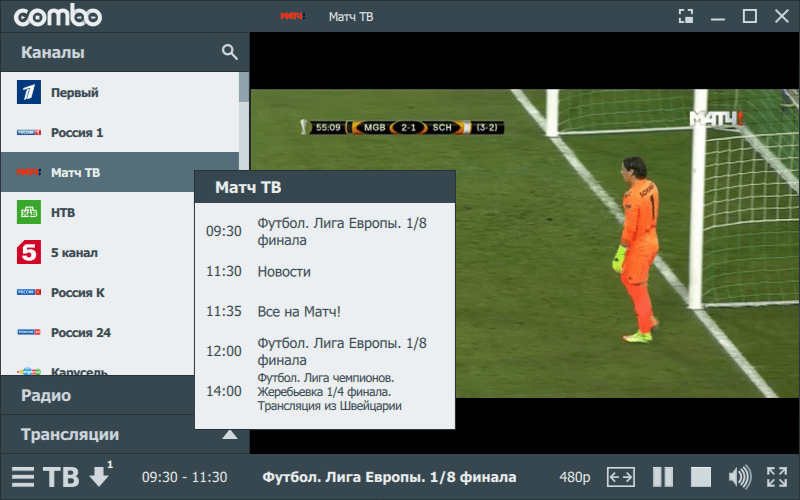800x500 pixels.
Task: Switch to the НТВ channel
Action: pos(97,212)
